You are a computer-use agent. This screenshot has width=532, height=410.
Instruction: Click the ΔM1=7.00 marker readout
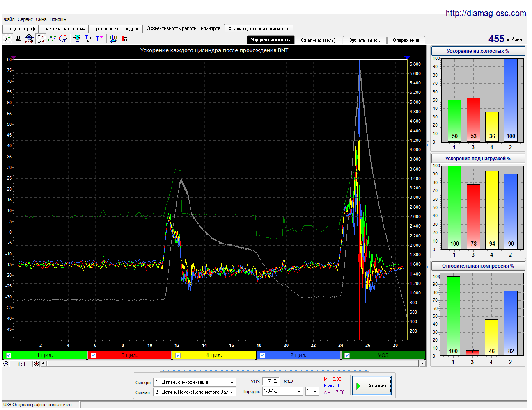coord(334,392)
